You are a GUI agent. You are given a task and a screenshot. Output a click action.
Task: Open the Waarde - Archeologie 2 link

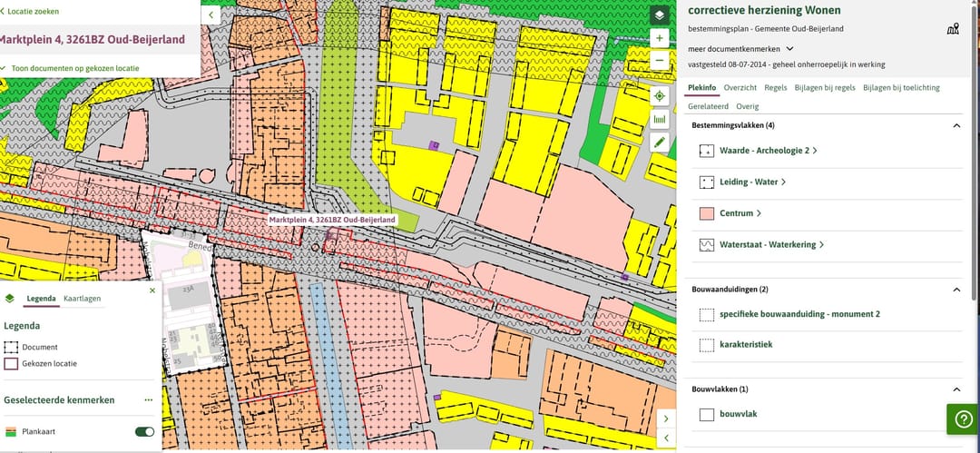coord(768,151)
